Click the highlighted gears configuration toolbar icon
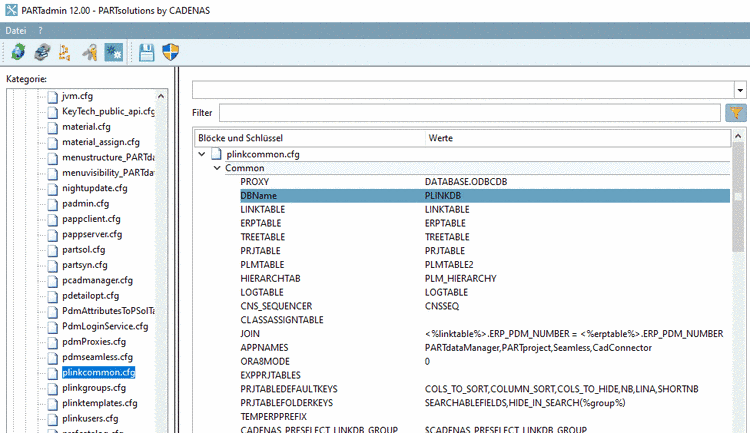 (114, 52)
